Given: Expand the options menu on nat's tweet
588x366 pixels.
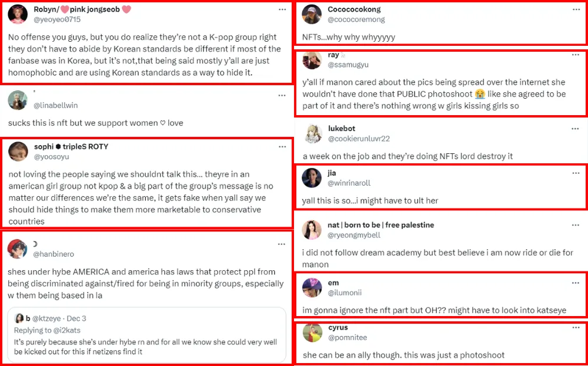Looking at the screenshot, I should (575, 226).
